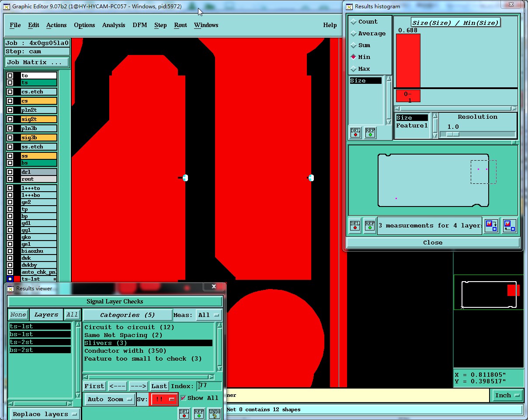The image size is (528, 420).
Task: Open the Inch units dropdown
Action: click(507, 395)
